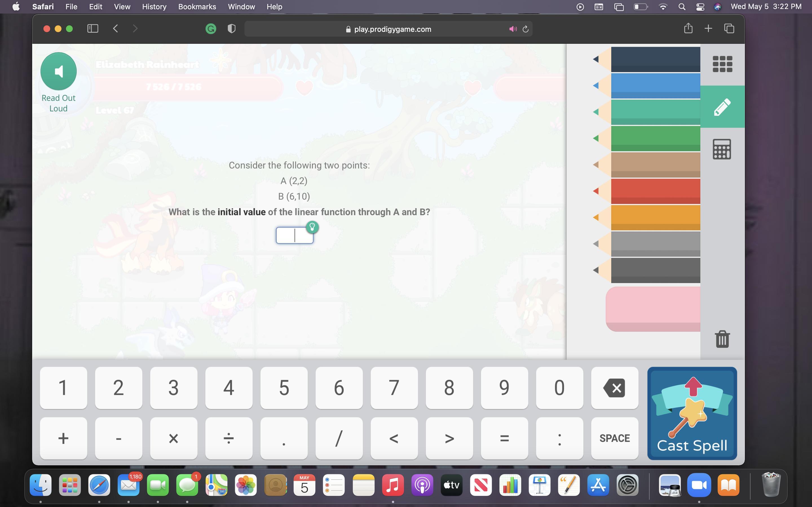Toggle the Safari privacy shield icon
This screenshot has height=507, width=812.
[x=231, y=29]
